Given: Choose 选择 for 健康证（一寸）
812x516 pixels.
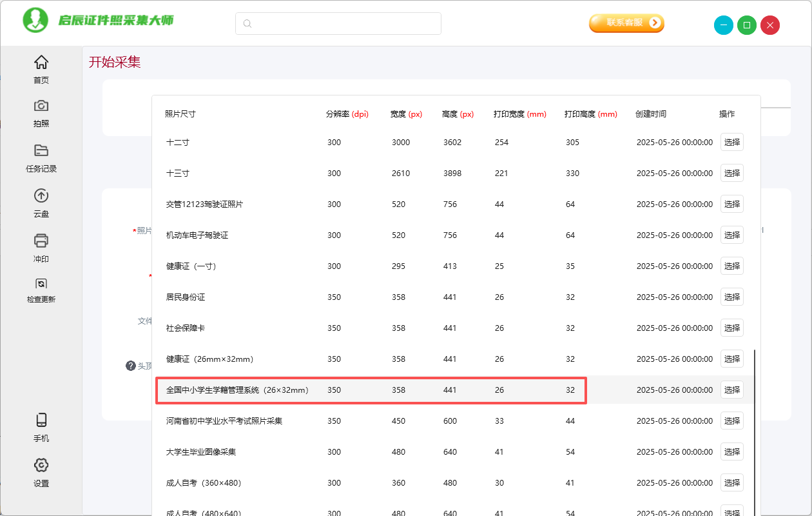Looking at the screenshot, I should pyautogui.click(x=732, y=266).
